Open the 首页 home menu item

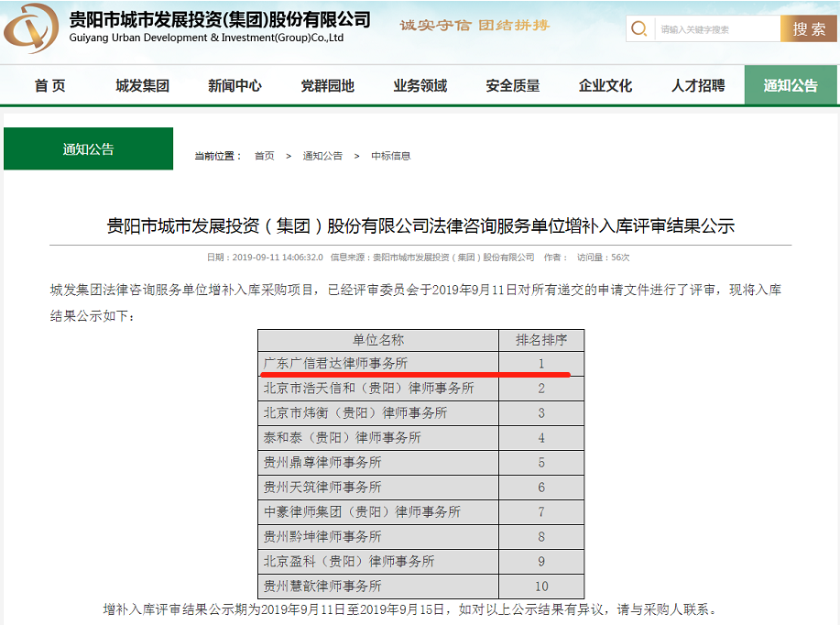click(x=50, y=85)
